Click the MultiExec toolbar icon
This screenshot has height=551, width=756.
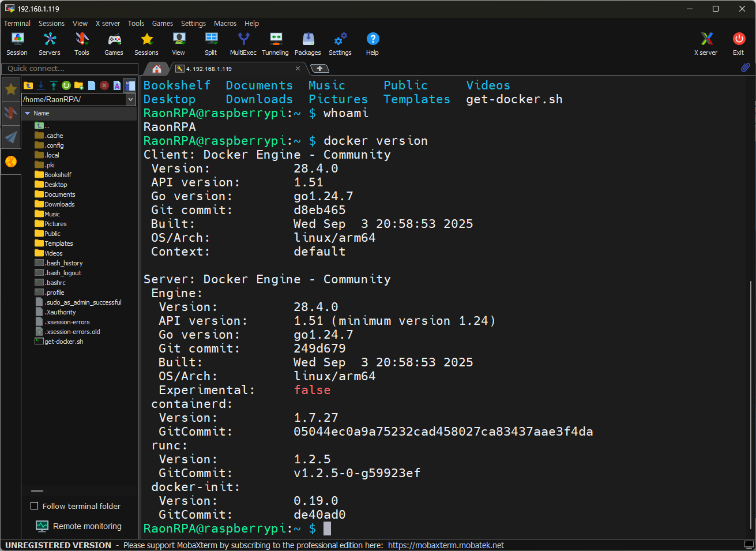tap(243, 44)
